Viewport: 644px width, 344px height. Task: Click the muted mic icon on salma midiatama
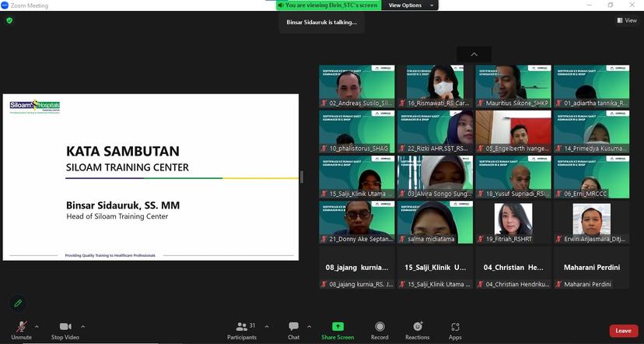[402, 239]
